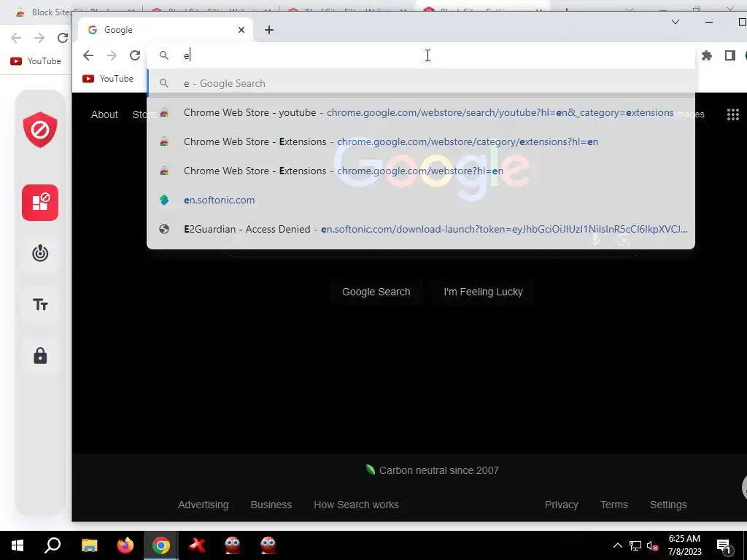Click the address bar text field

click(419, 55)
